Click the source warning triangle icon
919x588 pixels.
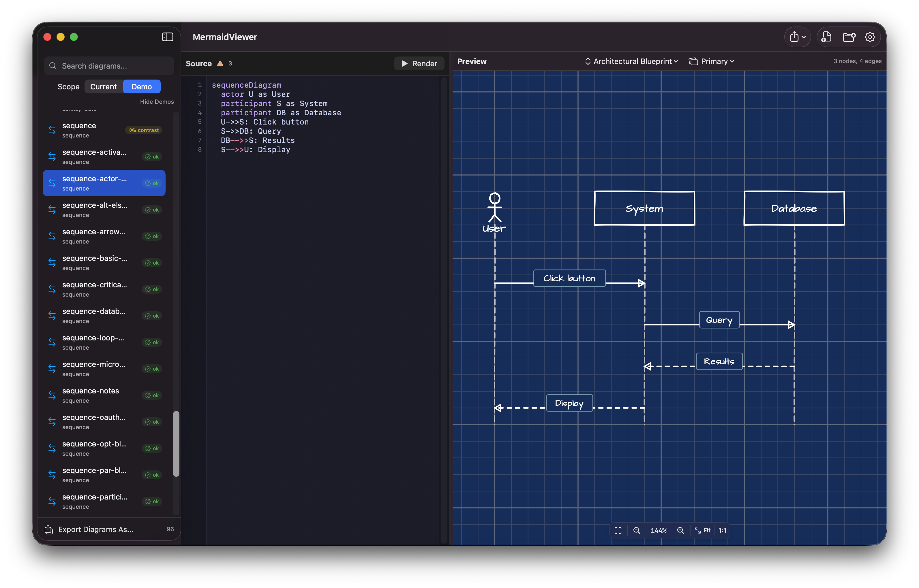click(220, 64)
